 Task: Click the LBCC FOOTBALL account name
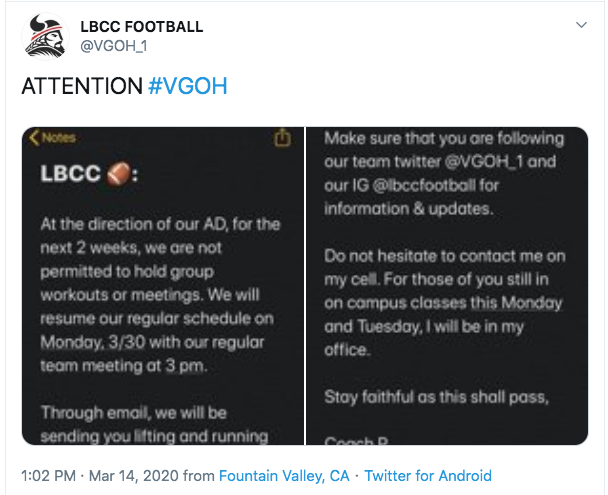point(142,27)
